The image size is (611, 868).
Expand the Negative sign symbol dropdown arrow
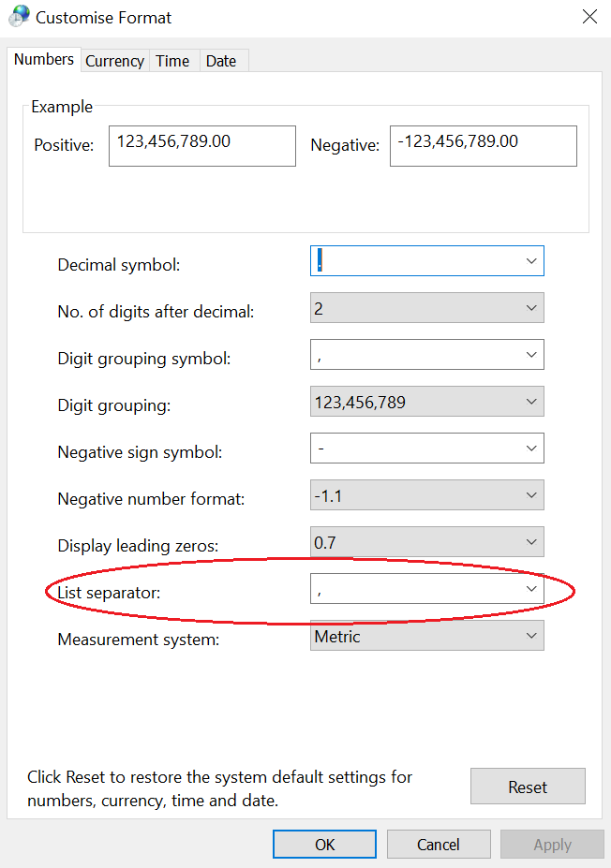point(531,448)
